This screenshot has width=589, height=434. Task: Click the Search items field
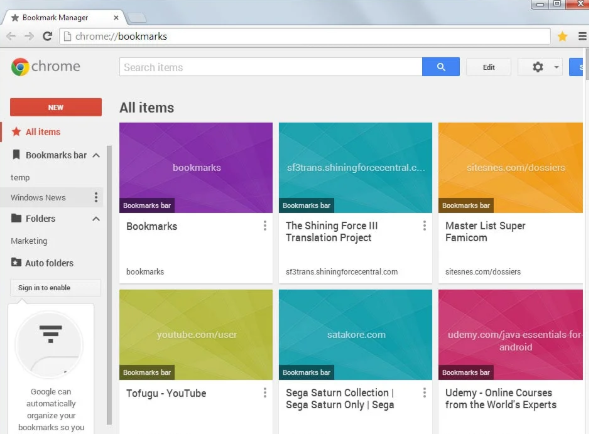(x=271, y=67)
